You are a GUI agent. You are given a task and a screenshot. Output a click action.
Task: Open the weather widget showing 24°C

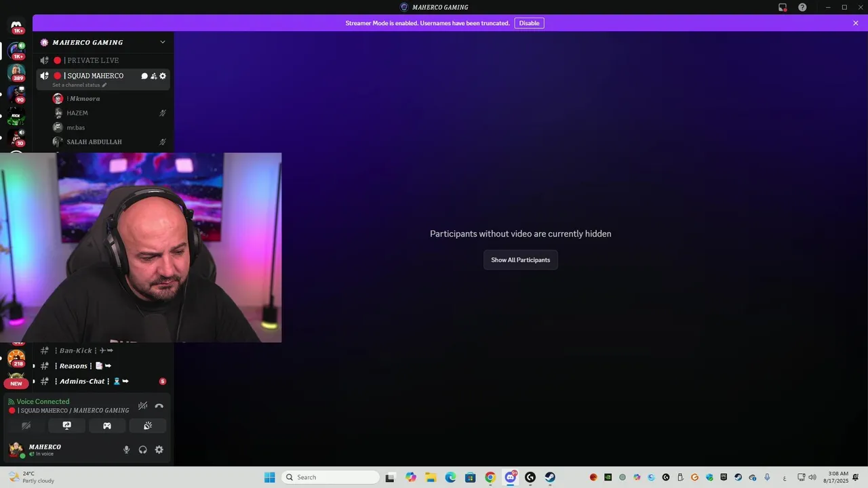32,477
